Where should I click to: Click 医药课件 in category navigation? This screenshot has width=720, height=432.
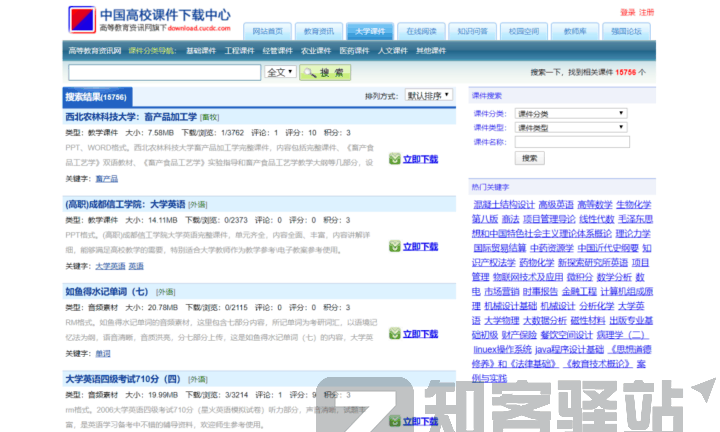point(354,50)
